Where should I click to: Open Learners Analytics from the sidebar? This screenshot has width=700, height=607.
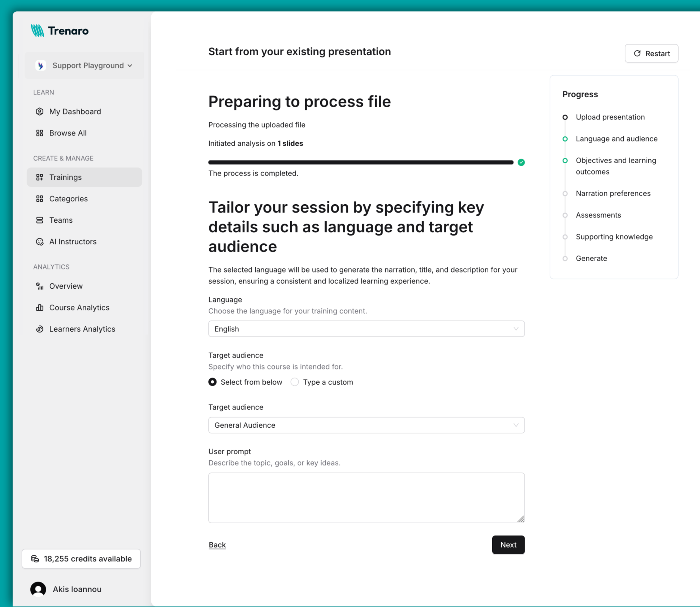click(82, 329)
